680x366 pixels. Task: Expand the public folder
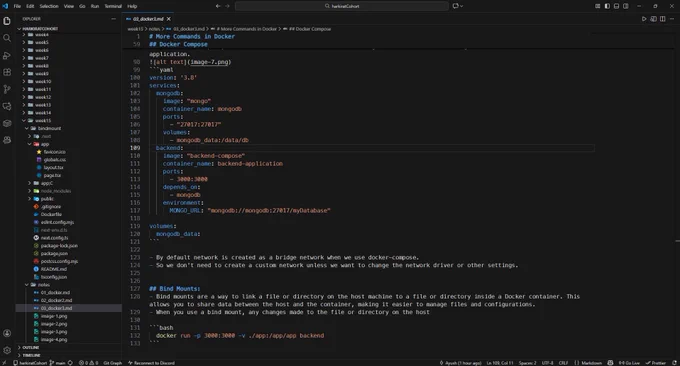coord(47,199)
